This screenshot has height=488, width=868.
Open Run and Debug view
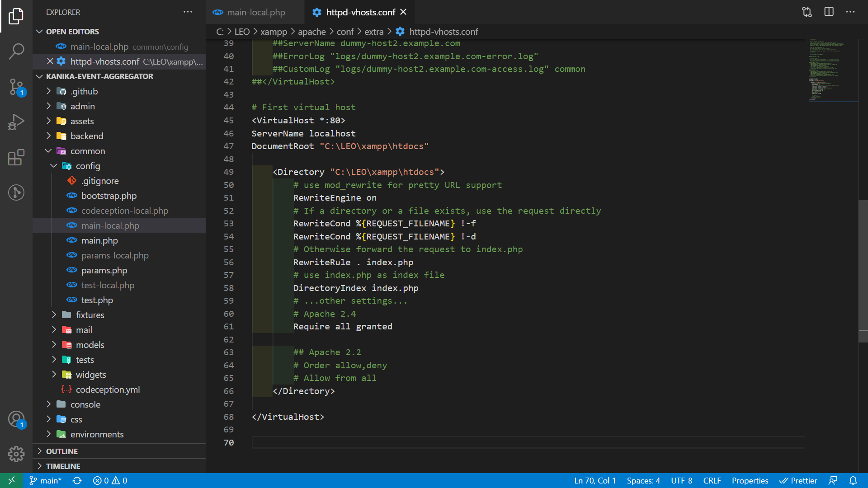click(x=16, y=122)
